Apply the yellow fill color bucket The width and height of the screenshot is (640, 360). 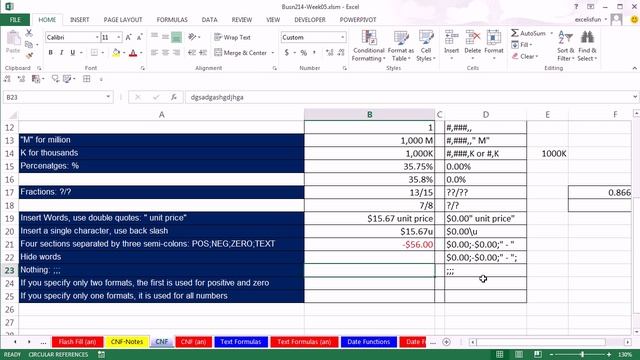(116, 53)
